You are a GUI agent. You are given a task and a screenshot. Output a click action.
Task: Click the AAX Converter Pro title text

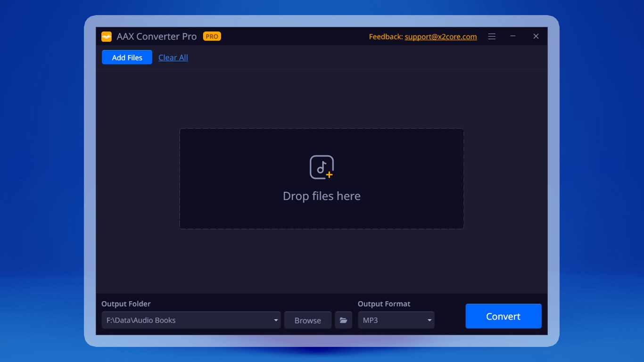(157, 36)
